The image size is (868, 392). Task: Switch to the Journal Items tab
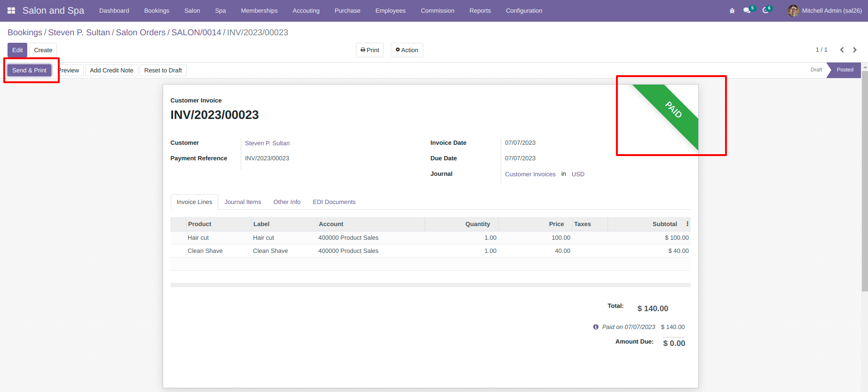click(243, 202)
